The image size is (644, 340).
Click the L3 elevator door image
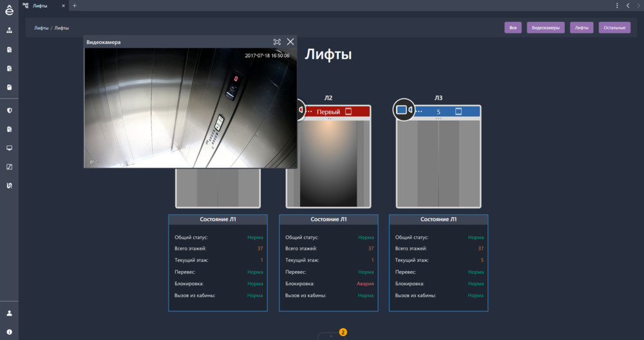[438, 164]
